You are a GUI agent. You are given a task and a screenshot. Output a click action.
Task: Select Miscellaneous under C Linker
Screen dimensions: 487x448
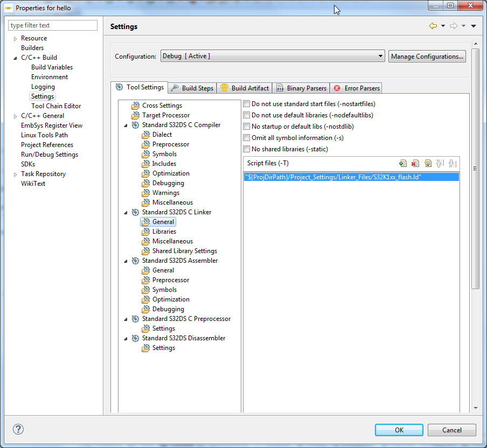pyautogui.click(x=172, y=241)
